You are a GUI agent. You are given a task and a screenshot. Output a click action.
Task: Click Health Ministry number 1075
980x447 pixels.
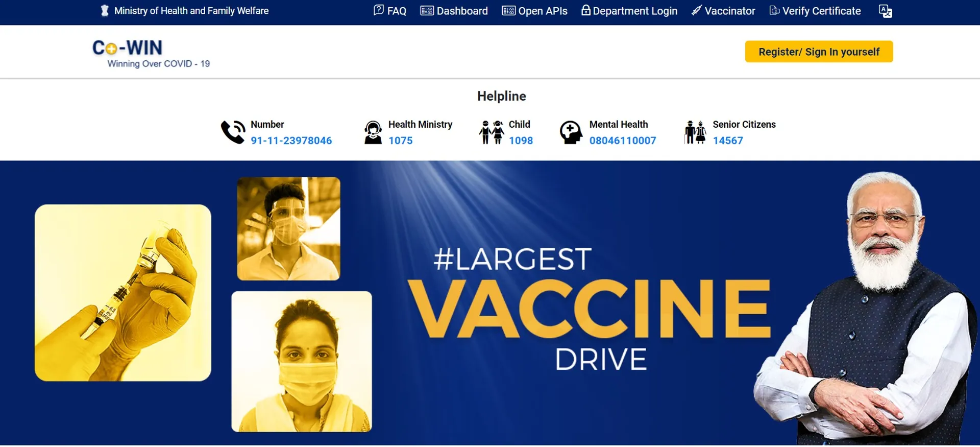400,140
